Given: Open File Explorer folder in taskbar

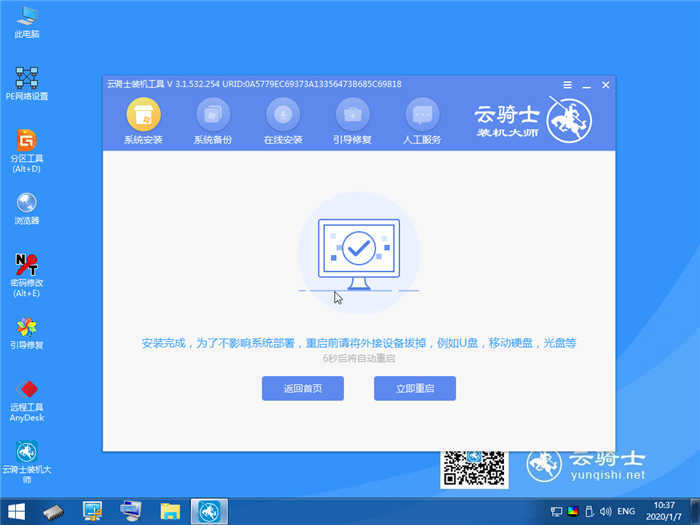Looking at the screenshot, I should click(170, 511).
